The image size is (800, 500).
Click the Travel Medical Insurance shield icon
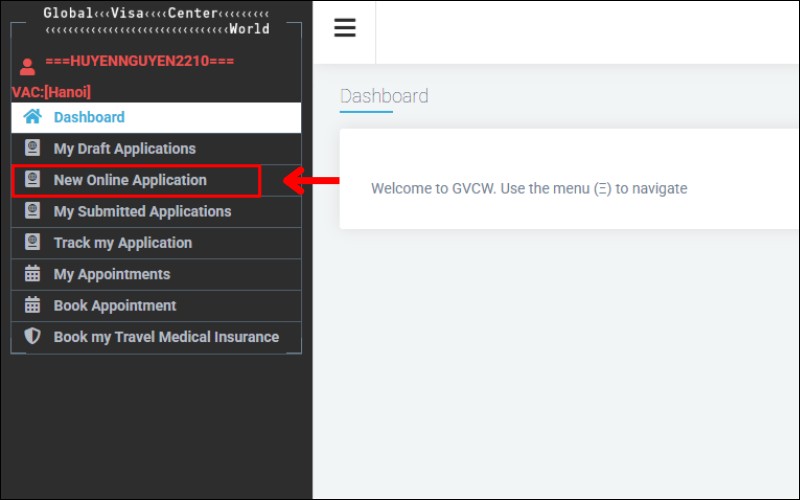point(32,337)
